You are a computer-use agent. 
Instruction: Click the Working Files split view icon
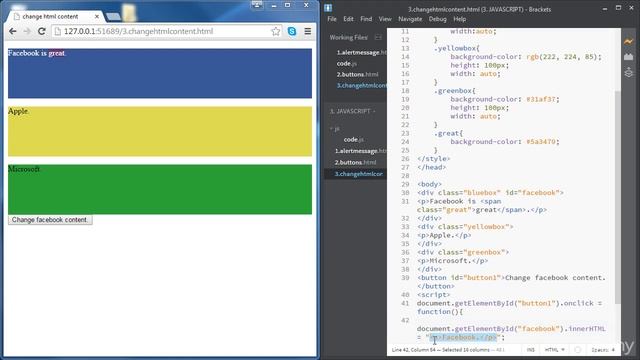pos(378,38)
